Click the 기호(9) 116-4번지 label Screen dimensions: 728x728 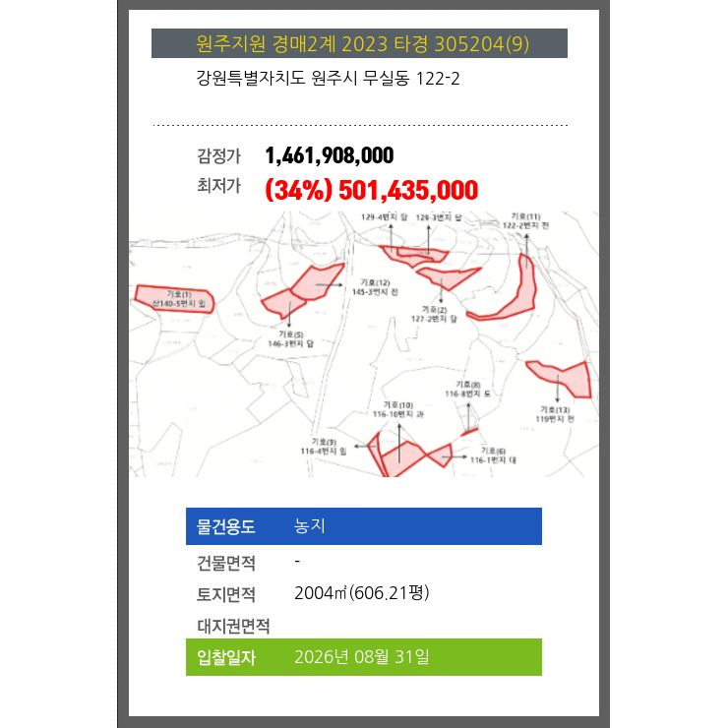pos(324,447)
